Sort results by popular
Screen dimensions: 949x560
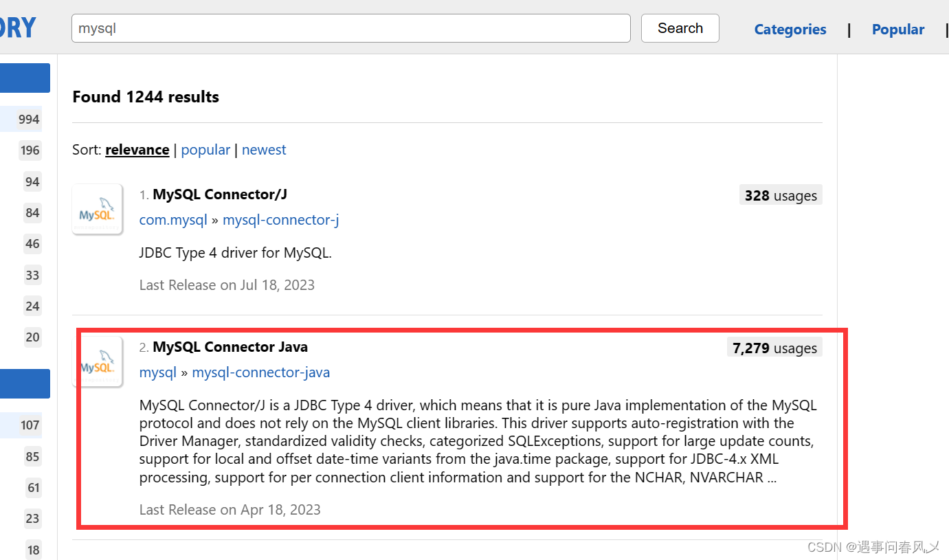(205, 150)
